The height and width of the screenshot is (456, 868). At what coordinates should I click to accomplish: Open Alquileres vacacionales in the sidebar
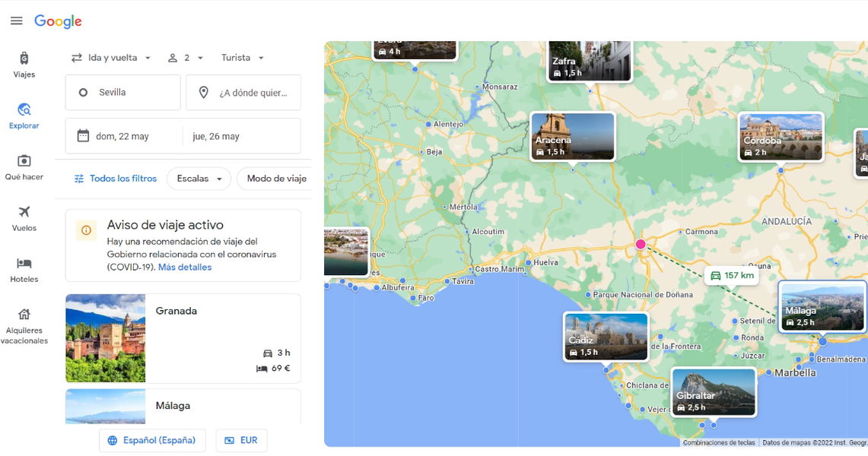coord(24,326)
